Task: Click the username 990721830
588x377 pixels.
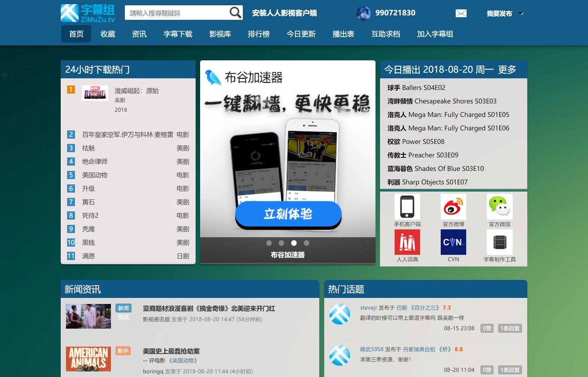Action: tap(395, 13)
